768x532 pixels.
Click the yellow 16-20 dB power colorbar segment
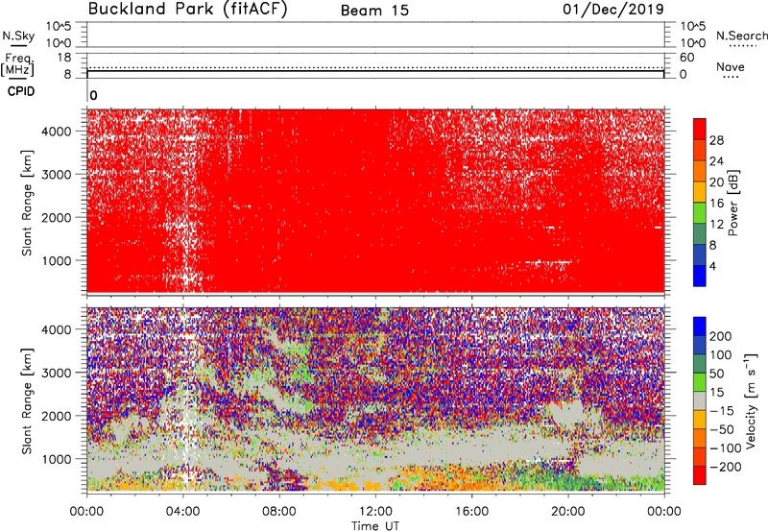click(x=700, y=192)
